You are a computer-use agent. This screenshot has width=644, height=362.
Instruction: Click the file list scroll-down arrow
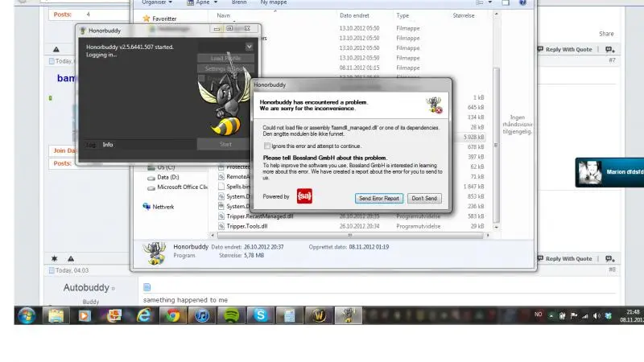tap(496, 227)
